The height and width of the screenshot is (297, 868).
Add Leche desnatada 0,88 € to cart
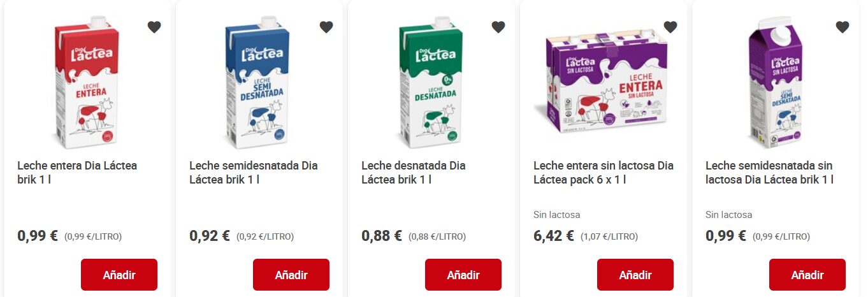[463, 275]
